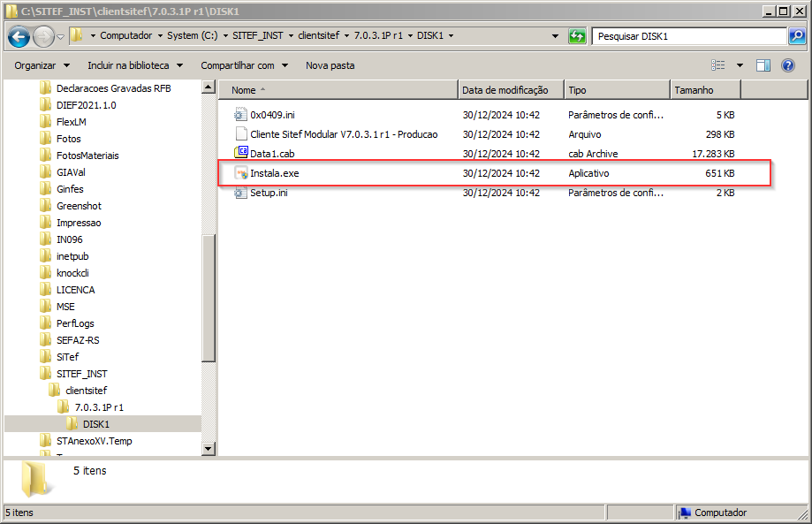
Task: Toggle the preview pane icon
Action: [763, 65]
